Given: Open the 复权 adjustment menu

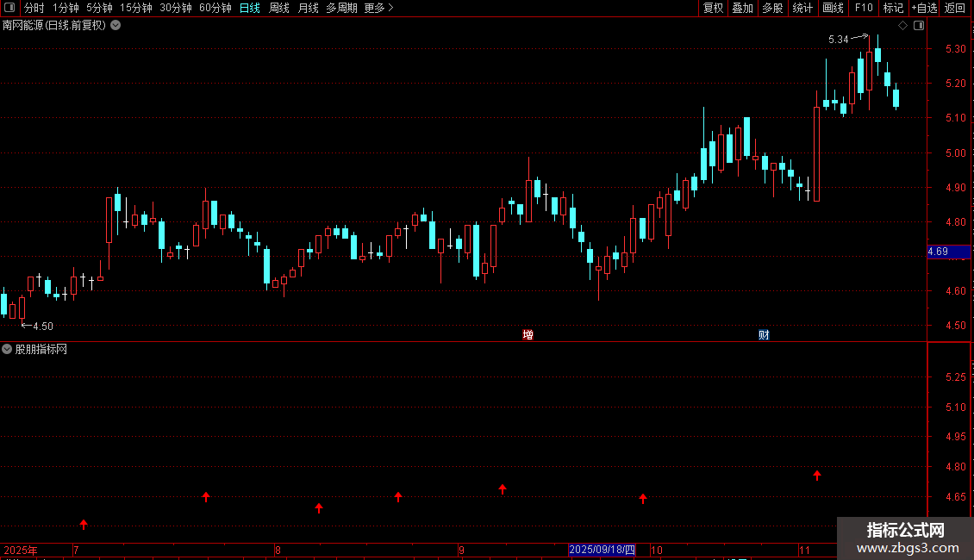Looking at the screenshot, I should click(713, 8).
